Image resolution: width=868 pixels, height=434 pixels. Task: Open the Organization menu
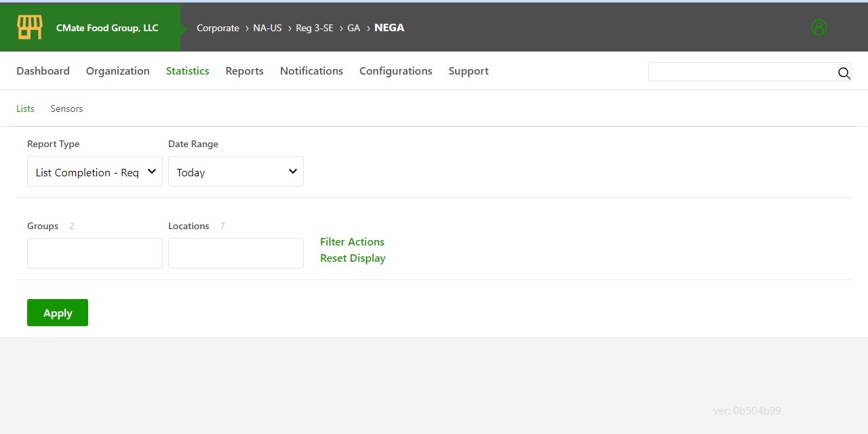118,71
